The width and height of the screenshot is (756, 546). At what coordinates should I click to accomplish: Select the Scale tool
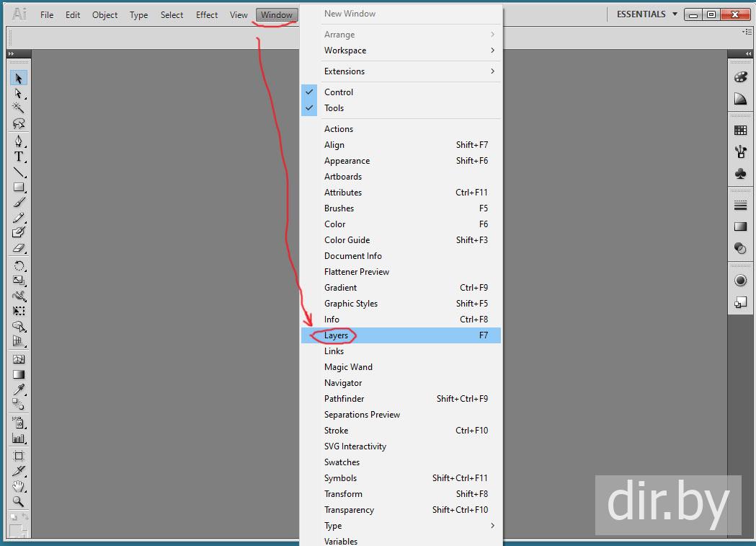pos(19,281)
